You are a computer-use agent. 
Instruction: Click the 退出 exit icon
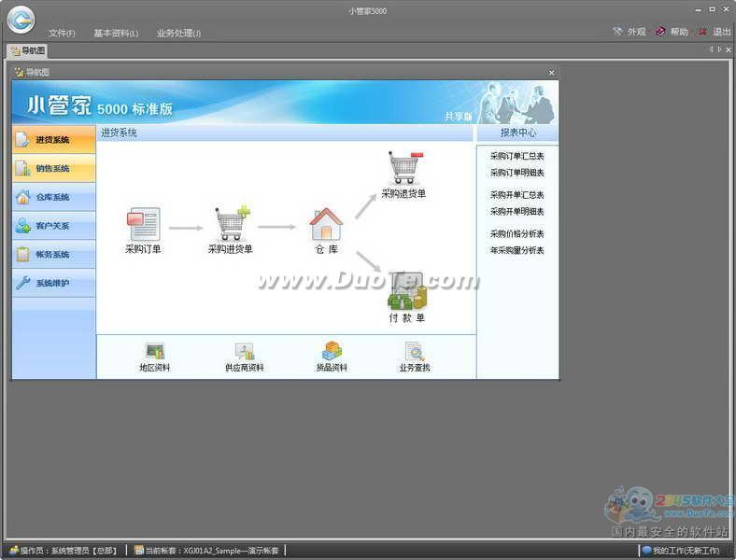pos(702,32)
